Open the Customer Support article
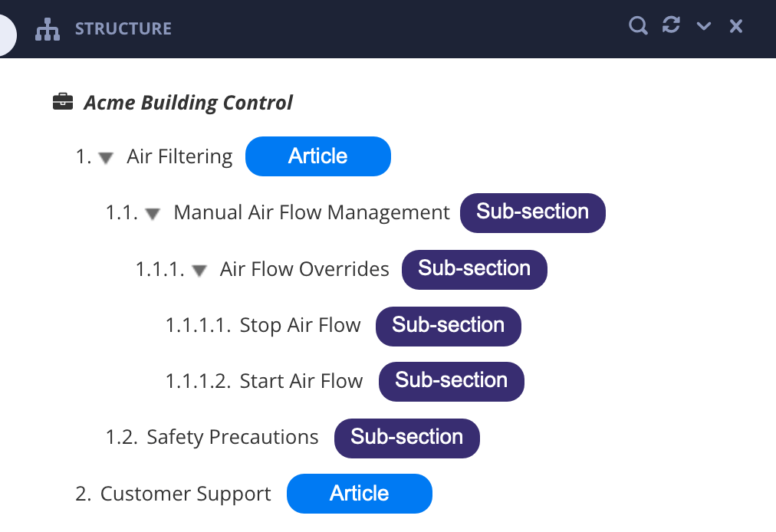The width and height of the screenshot is (776, 532). [x=185, y=493]
